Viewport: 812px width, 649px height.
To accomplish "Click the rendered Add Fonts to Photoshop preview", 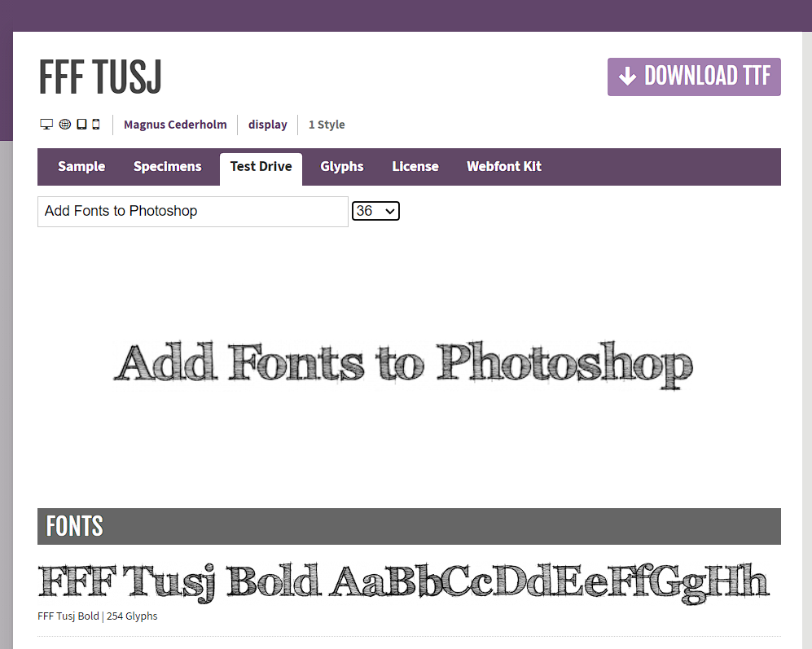I will point(403,365).
